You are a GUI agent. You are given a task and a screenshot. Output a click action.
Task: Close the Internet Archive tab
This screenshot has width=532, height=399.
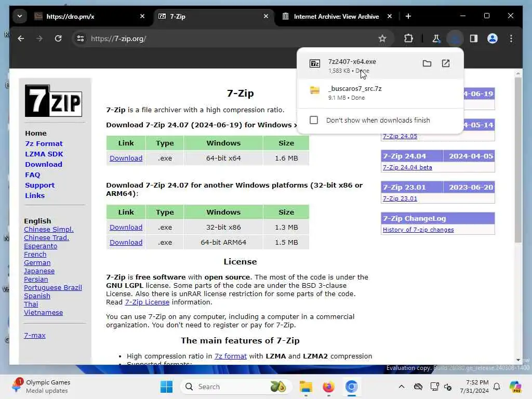tap(390, 16)
